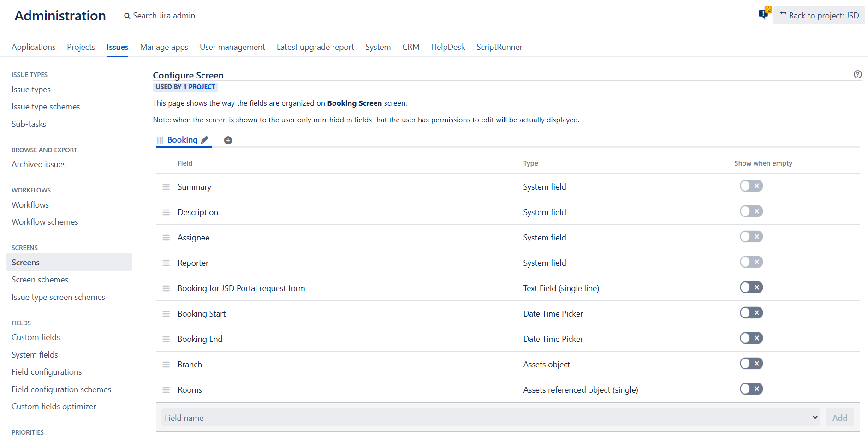
Task: Grab the drag handle for Summary field
Action: coord(166,187)
